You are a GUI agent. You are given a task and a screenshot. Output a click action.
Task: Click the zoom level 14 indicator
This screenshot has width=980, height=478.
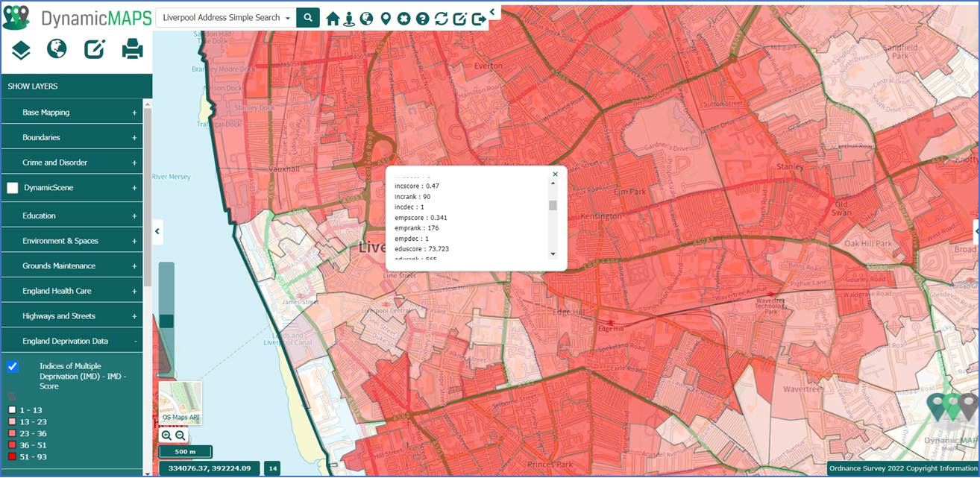[x=273, y=468]
